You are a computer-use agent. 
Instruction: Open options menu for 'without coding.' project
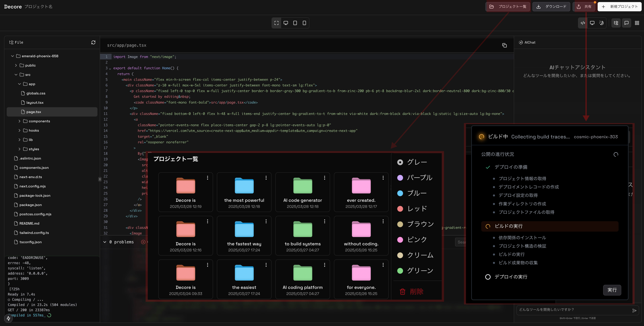[383, 221]
